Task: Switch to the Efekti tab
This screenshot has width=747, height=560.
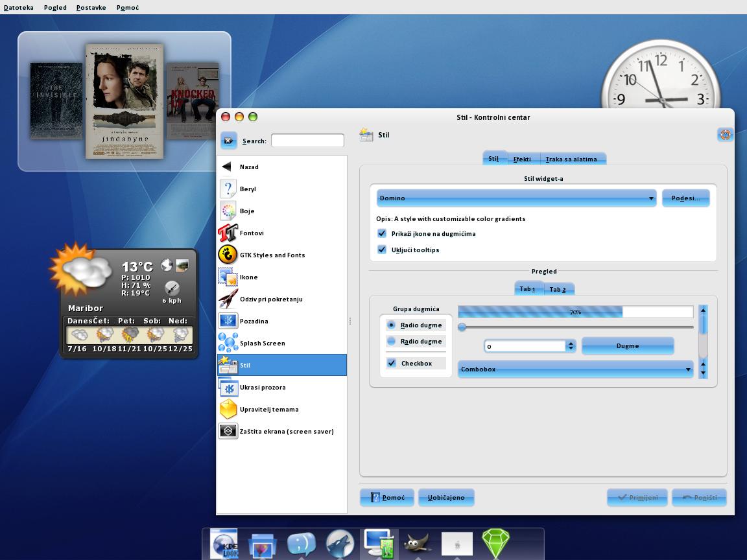Action: [x=522, y=159]
